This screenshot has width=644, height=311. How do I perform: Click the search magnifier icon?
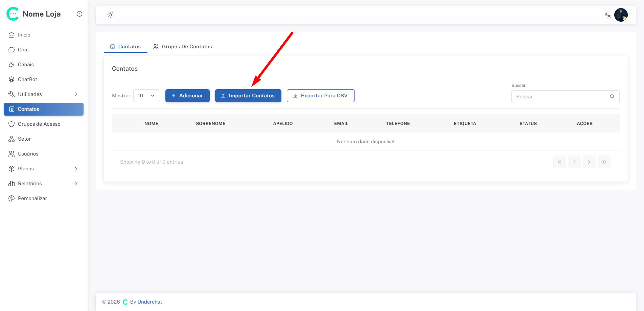tap(612, 97)
